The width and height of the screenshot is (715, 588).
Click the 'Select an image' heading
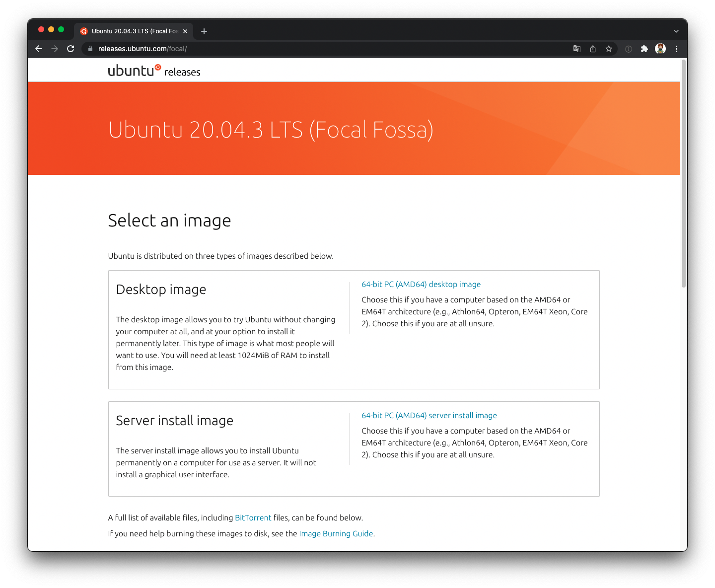[x=169, y=220]
